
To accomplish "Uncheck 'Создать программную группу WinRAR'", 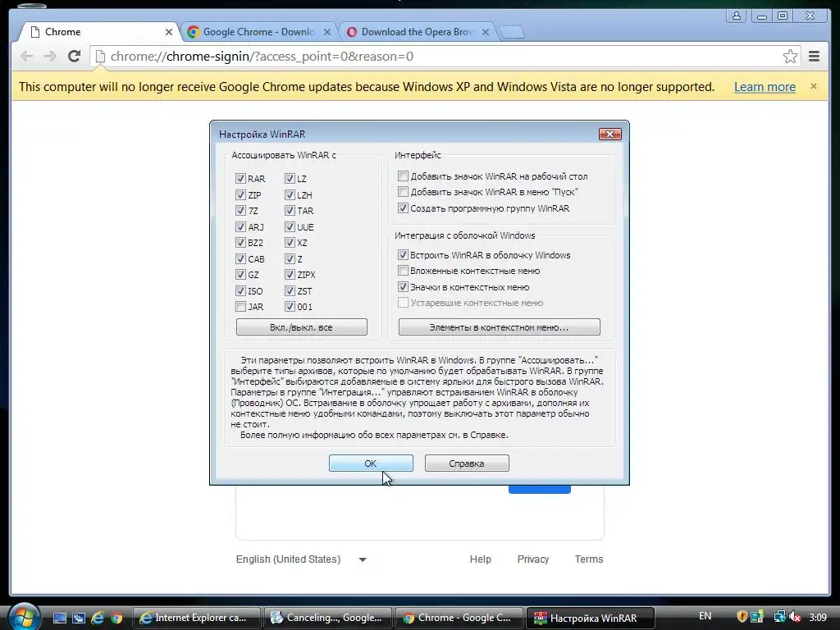I will 404,208.
